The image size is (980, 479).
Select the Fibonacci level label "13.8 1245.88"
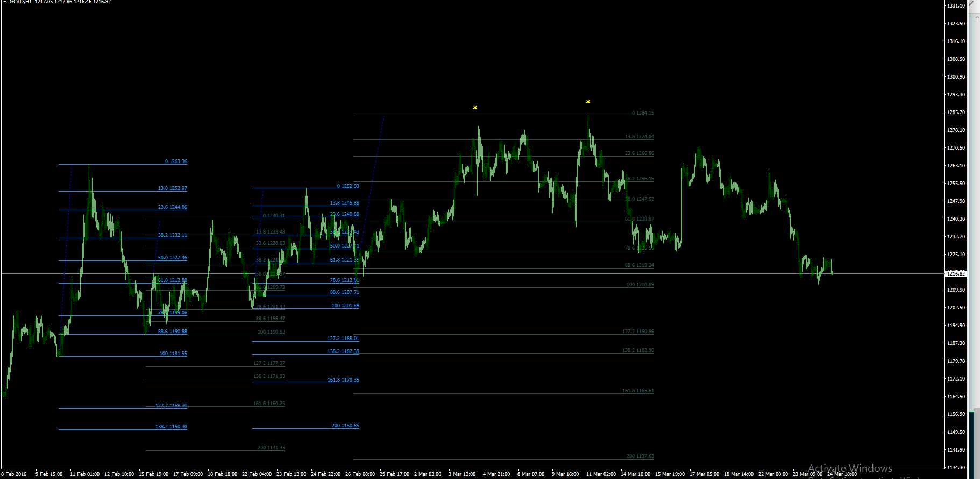coord(345,203)
